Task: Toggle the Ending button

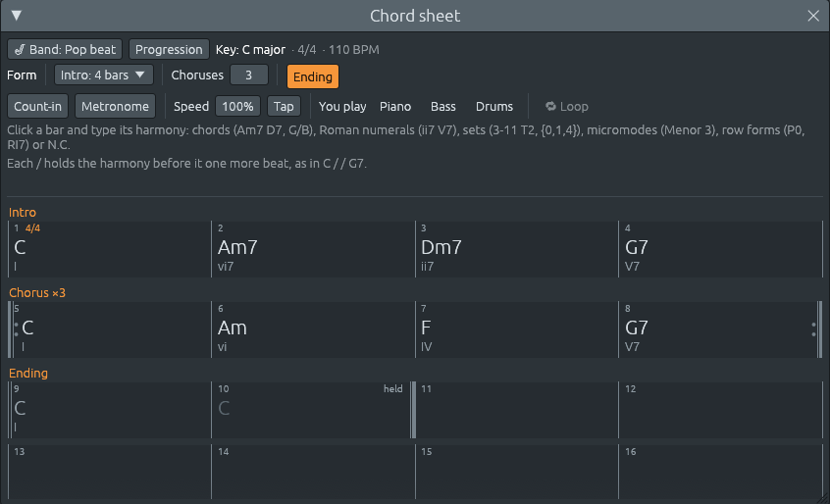Action: point(313,76)
